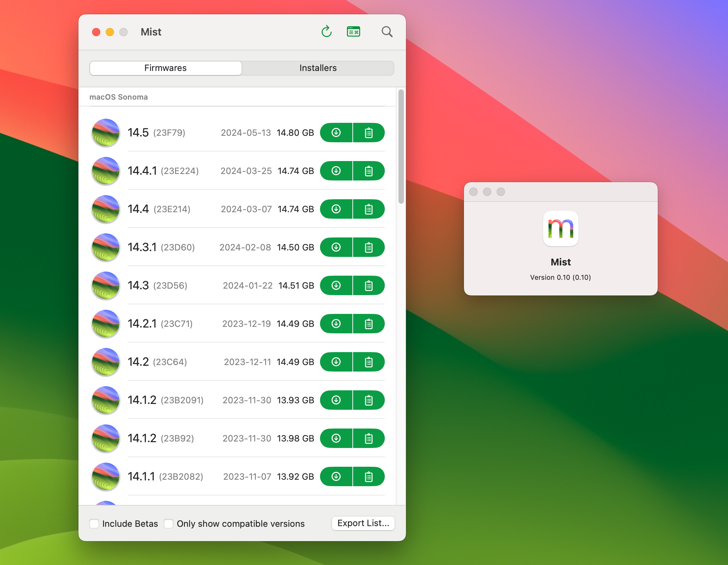Enable the Include Betas checkbox
Screen dimensions: 728x565
pyautogui.click(x=94, y=524)
